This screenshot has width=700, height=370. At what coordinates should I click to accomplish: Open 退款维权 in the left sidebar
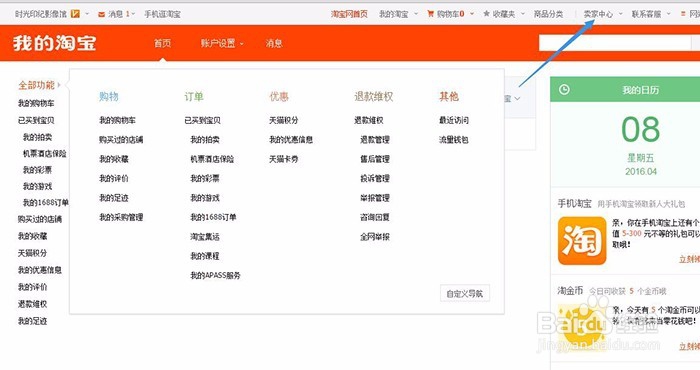[32, 304]
